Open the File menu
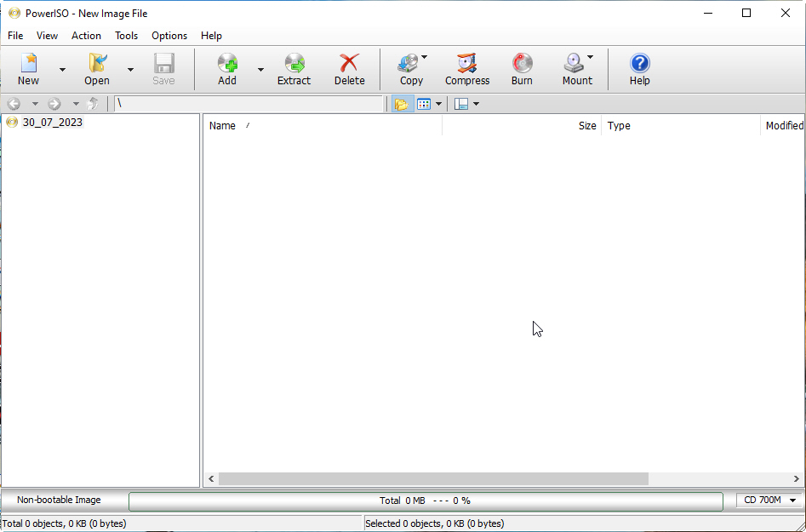Screen dimensions: 806x532 pyautogui.click(x=15, y=36)
